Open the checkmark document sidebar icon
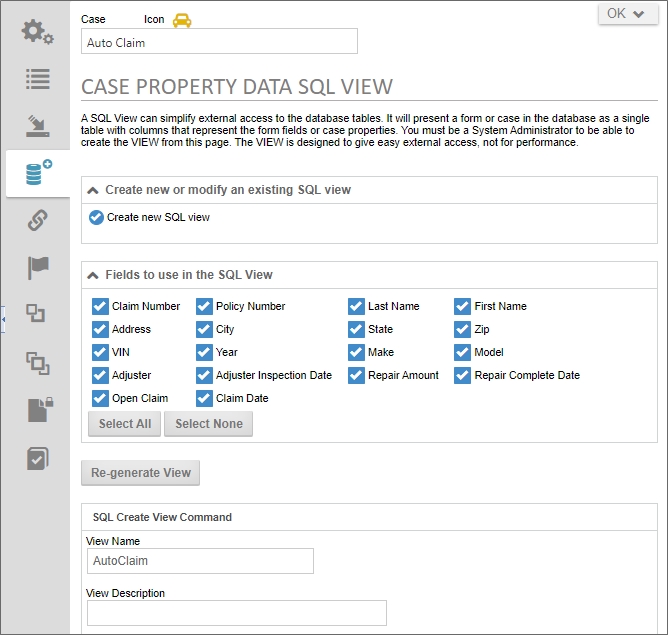 tap(37, 458)
